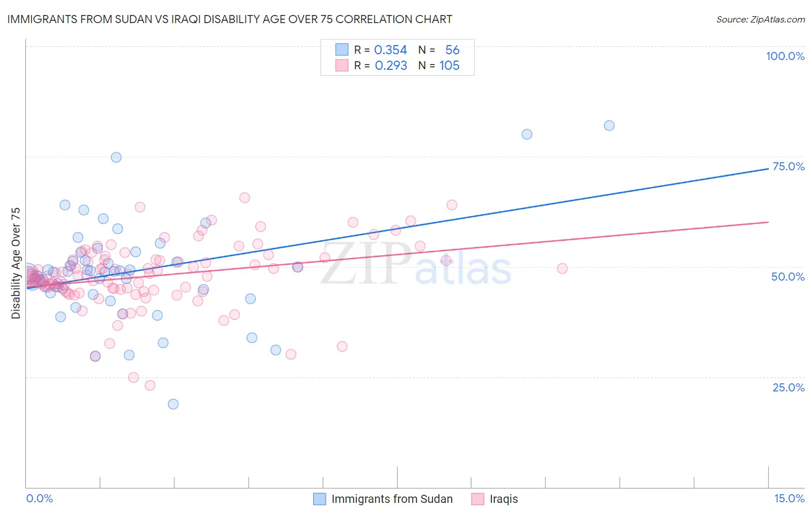Click the 25.0% y-axis label
The height and width of the screenshot is (515, 812).
[788, 387]
